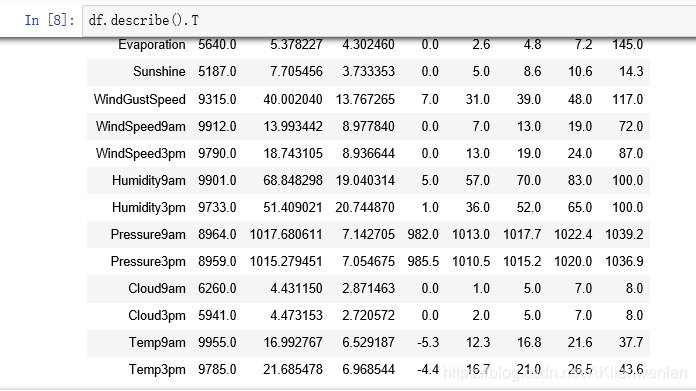
Task: Click Evaporation max value 145.0
Action: [628, 44]
